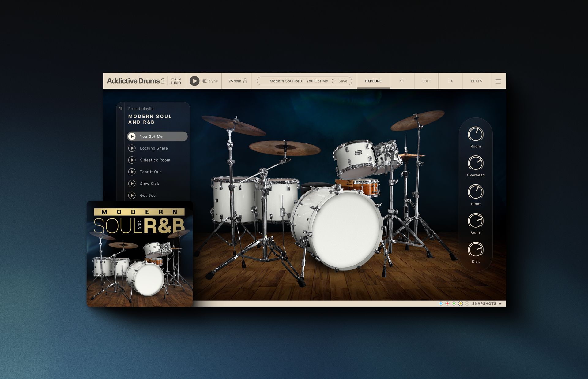Click the Room level knob
Image resolution: width=588 pixels, height=379 pixels.
pyautogui.click(x=476, y=134)
